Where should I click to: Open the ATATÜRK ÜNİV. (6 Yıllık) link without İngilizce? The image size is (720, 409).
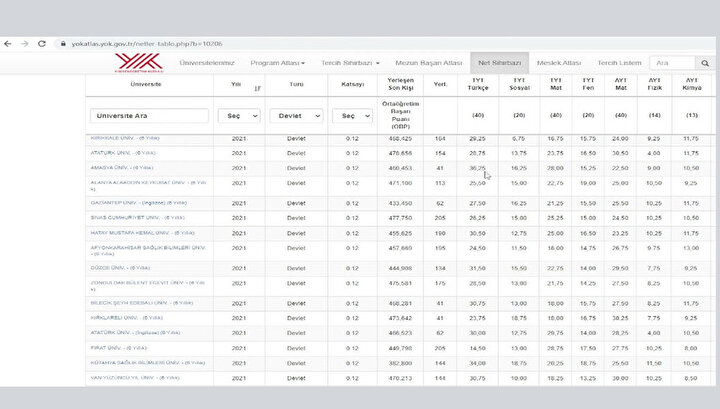click(123, 153)
